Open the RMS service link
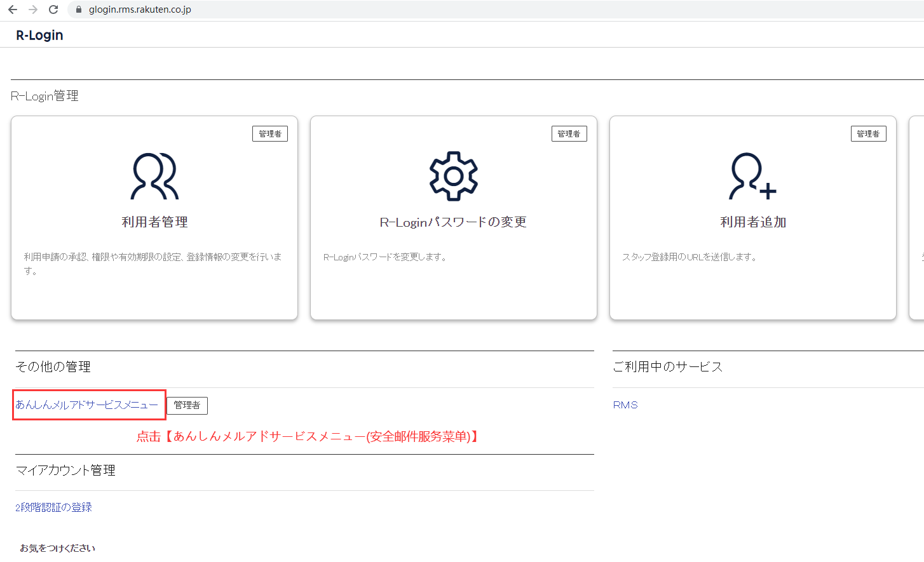Screen dimensions: 924x562 625,405
